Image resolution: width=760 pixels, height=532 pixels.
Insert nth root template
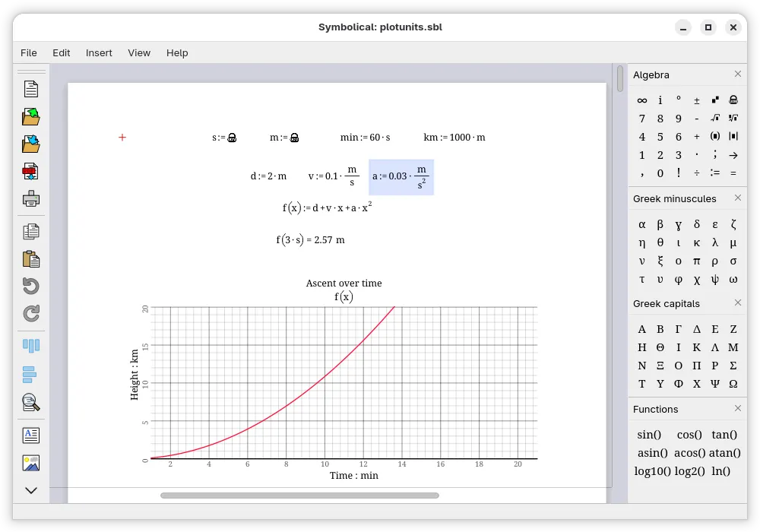[733, 118]
